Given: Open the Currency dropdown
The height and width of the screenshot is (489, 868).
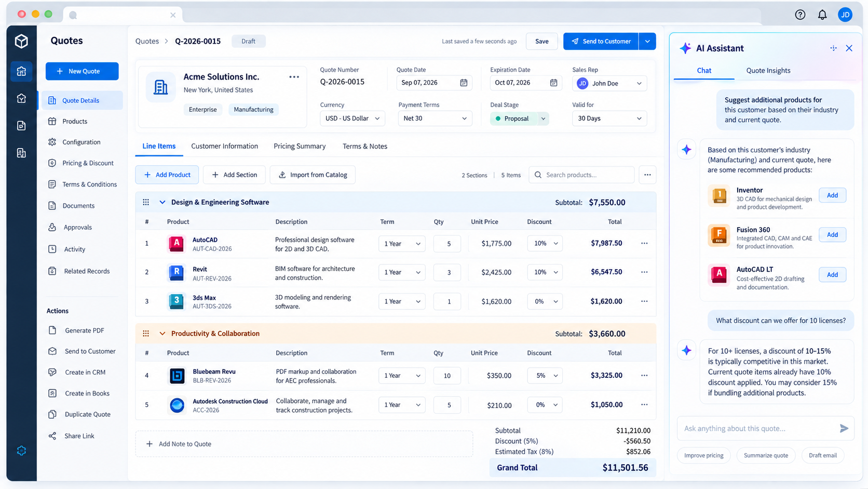Looking at the screenshot, I should point(352,118).
